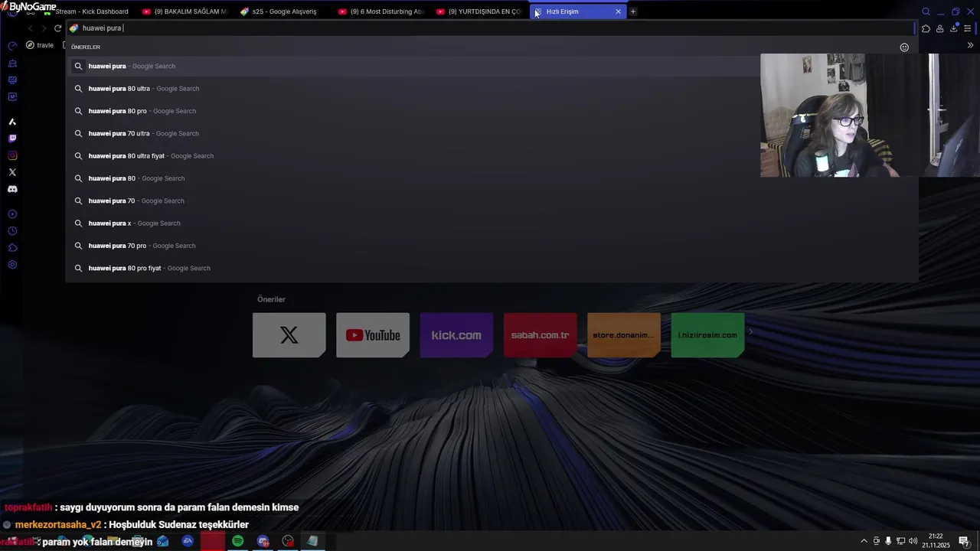Open Instagram in the sidebar

[12, 155]
